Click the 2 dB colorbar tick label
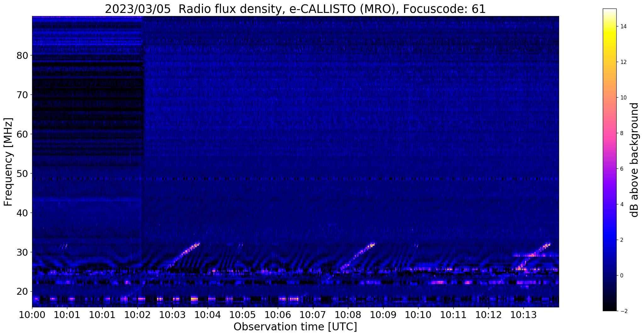 pyautogui.click(x=622, y=240)
